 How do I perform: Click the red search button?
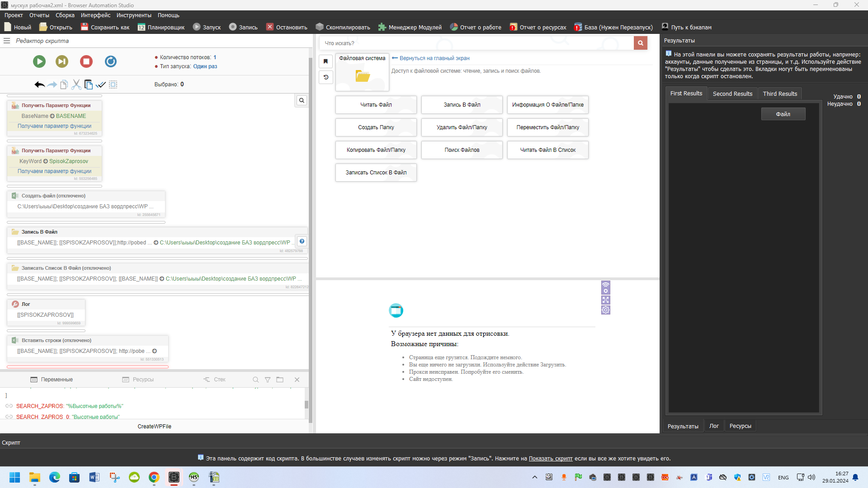640,43
